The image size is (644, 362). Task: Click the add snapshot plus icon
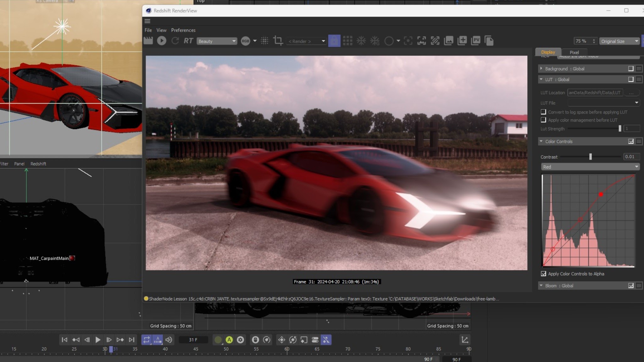(462, 41)
